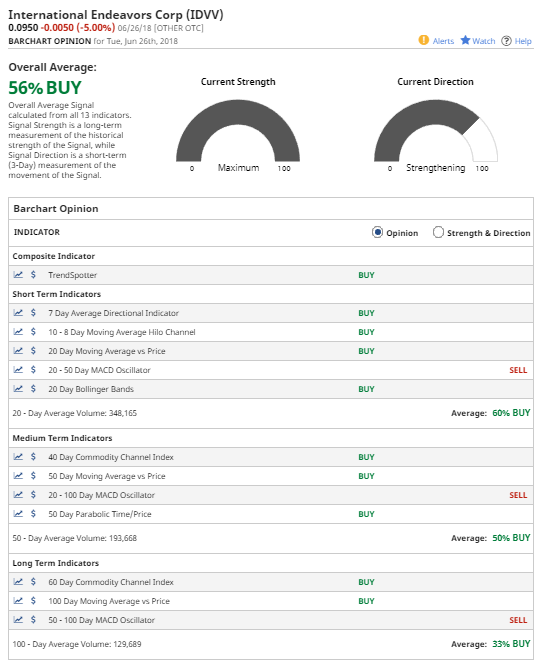Click SELL for 50 - 100 Day MACD Oscillator
The height and width of the screenshot is (665, 539).
click(x=518, y=620)
